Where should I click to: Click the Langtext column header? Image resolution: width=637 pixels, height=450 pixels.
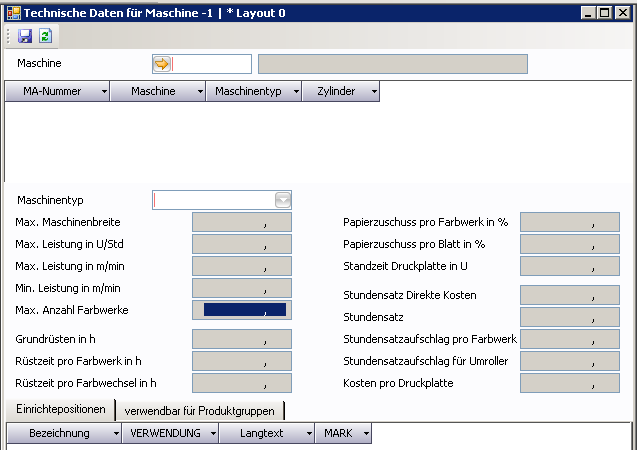click(x=264, y=433)
